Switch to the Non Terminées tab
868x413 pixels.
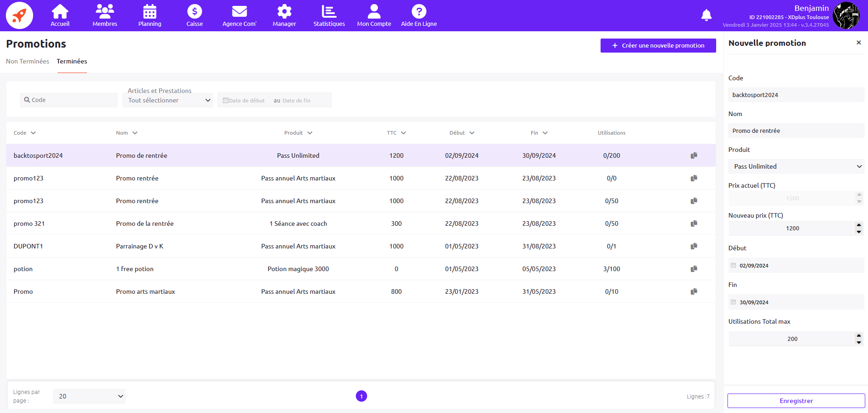tap(28, 61)
